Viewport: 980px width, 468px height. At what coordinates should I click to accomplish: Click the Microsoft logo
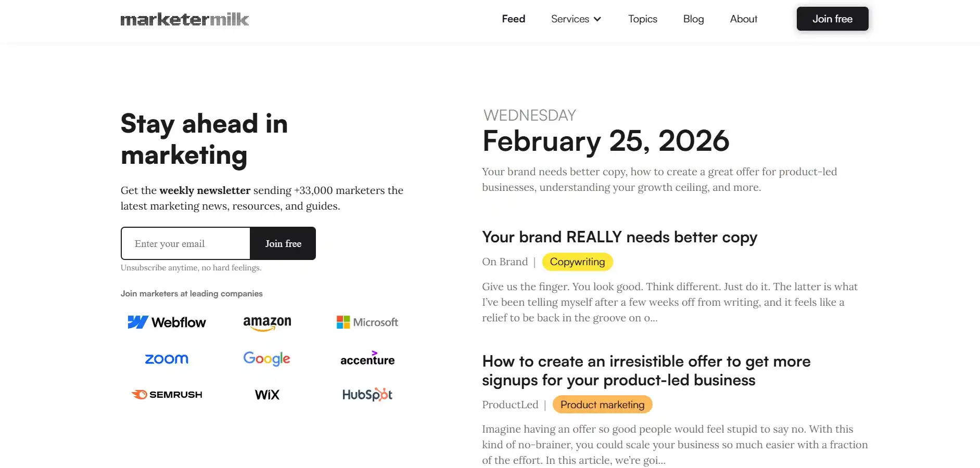click(x=367, y=322)
